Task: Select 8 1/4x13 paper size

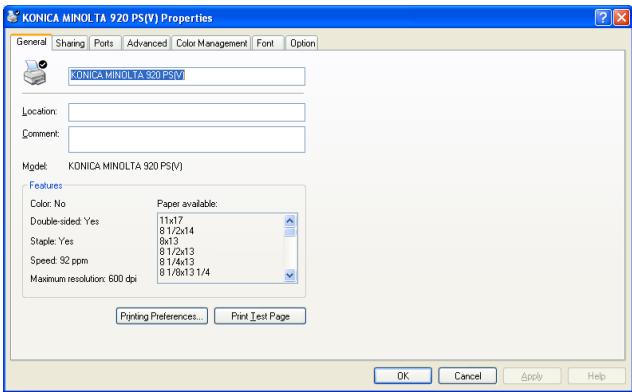Action: [x=177, y=262]
